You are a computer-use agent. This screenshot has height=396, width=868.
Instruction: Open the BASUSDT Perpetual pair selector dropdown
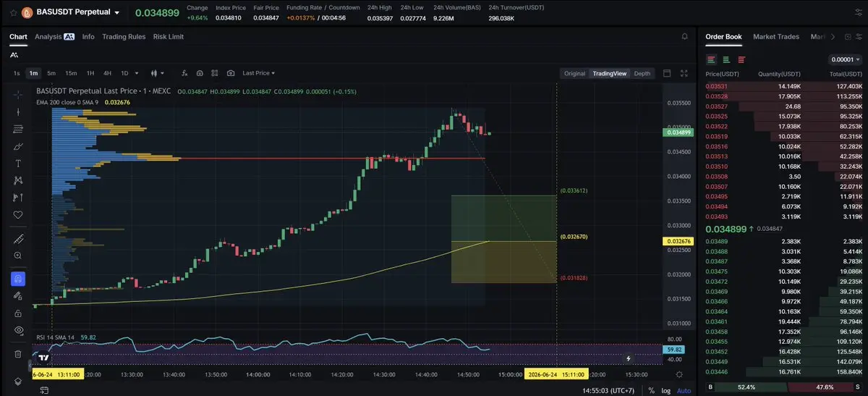(x=116, y=13)
